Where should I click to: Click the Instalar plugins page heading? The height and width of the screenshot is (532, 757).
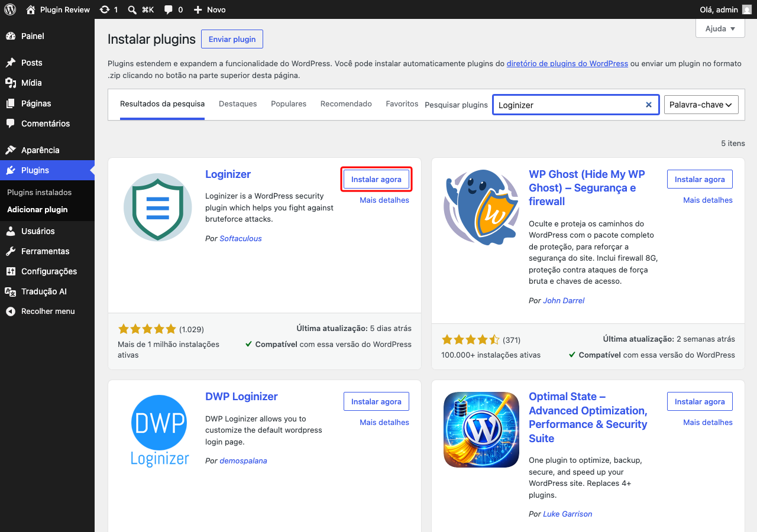[x=151, y=39]
